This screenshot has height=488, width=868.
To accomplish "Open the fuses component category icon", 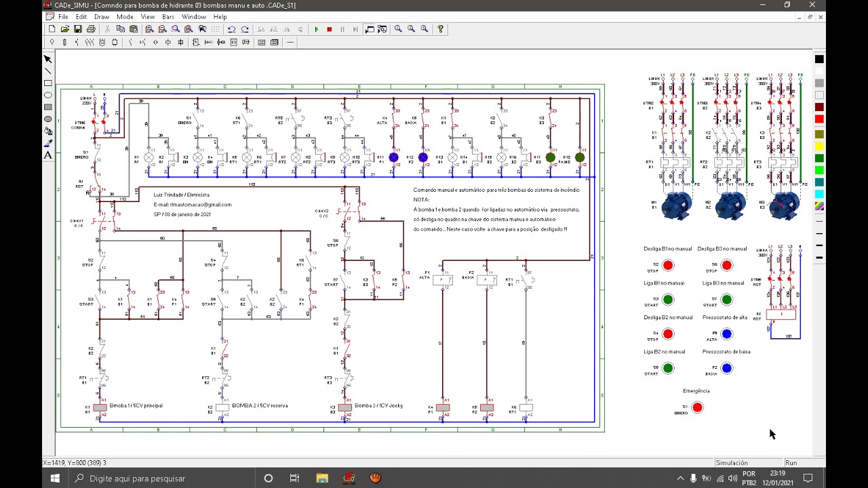I will click(x=64, y=42).
